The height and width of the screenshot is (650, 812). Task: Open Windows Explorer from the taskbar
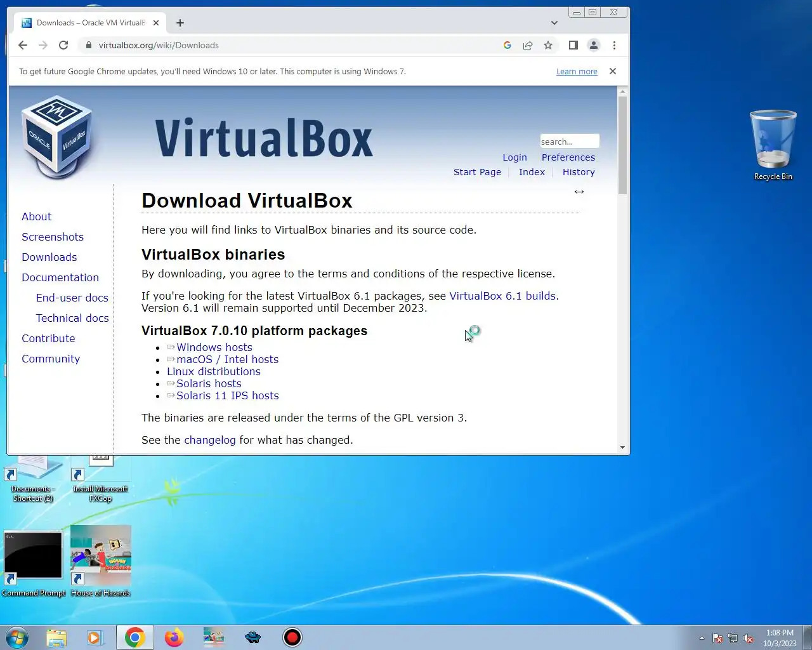(56, 637)
